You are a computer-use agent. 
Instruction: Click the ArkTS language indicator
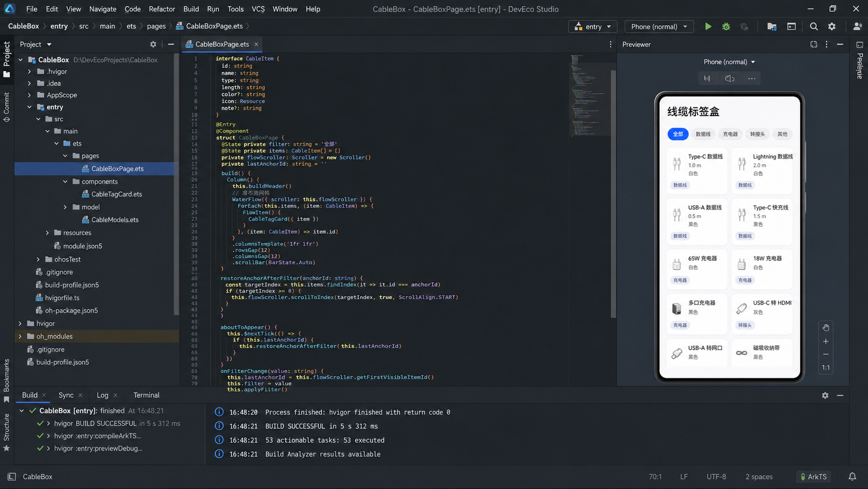click(x=813, y=477)
